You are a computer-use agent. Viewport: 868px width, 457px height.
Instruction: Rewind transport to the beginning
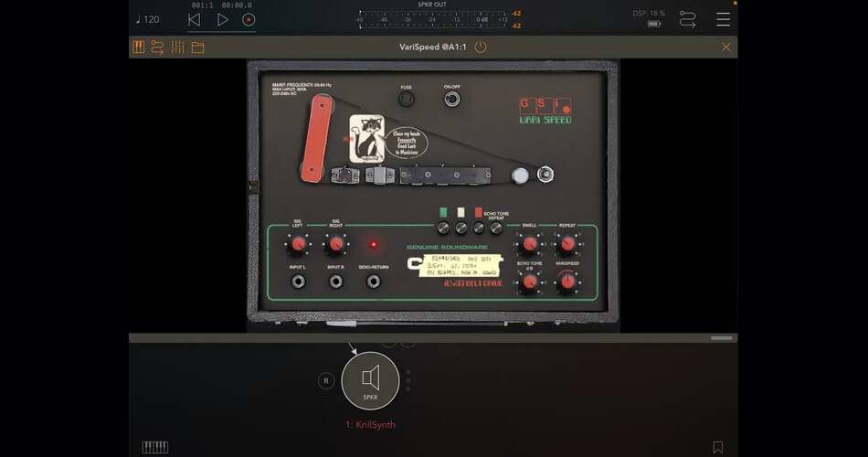(194, 20)
